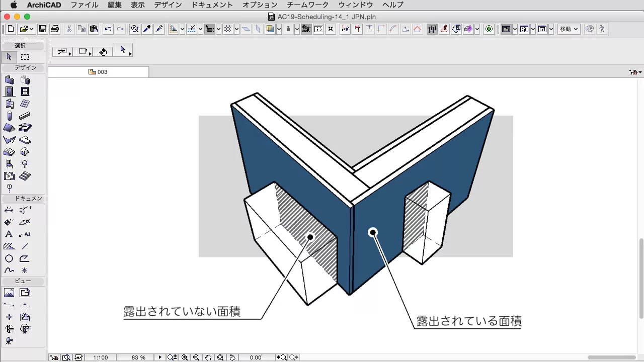Select the Circle arc tool
The width and height of the screenshot is (644, 362).
point(9,258)
